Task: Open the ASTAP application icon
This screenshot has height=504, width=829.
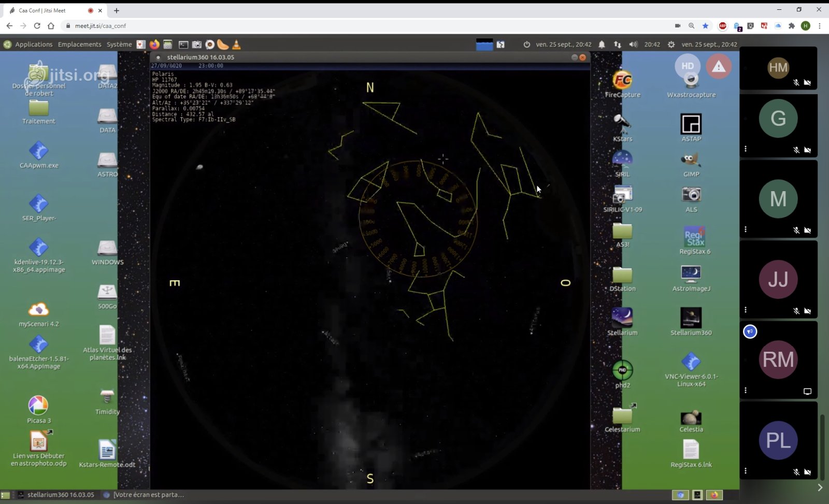Action: pyautogui.click(x=691, y=124)
